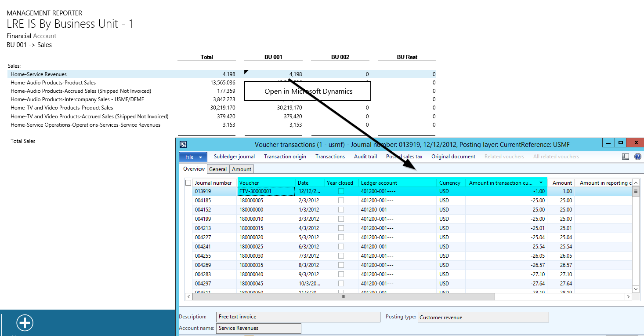Switch to the General tab

[218, 169]
